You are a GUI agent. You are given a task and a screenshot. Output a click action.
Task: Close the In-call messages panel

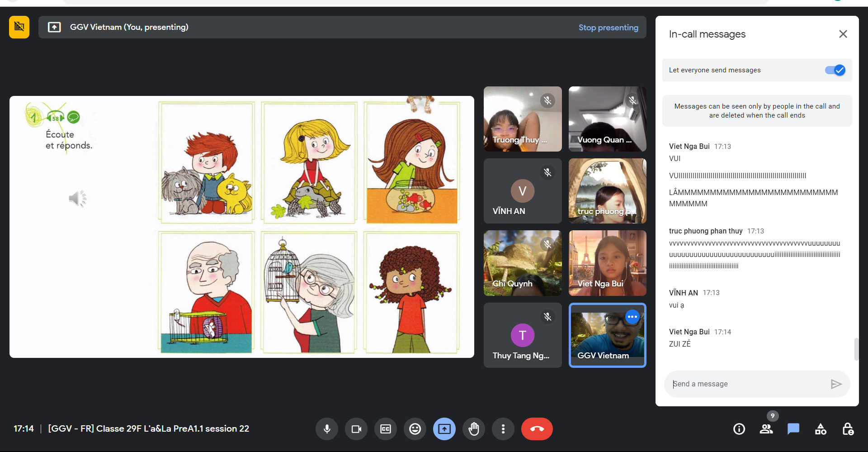(843, 34)
